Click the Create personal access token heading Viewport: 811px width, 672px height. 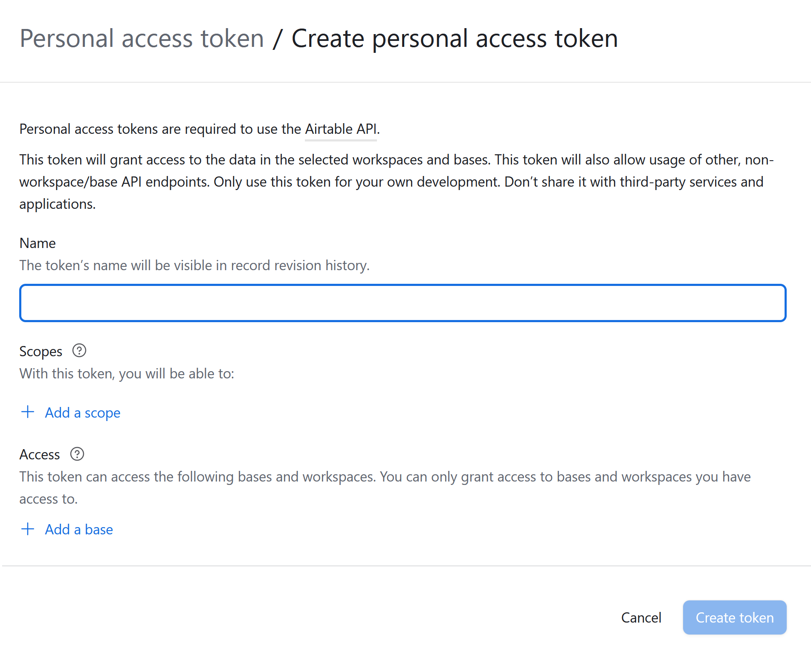pos(455,38)
